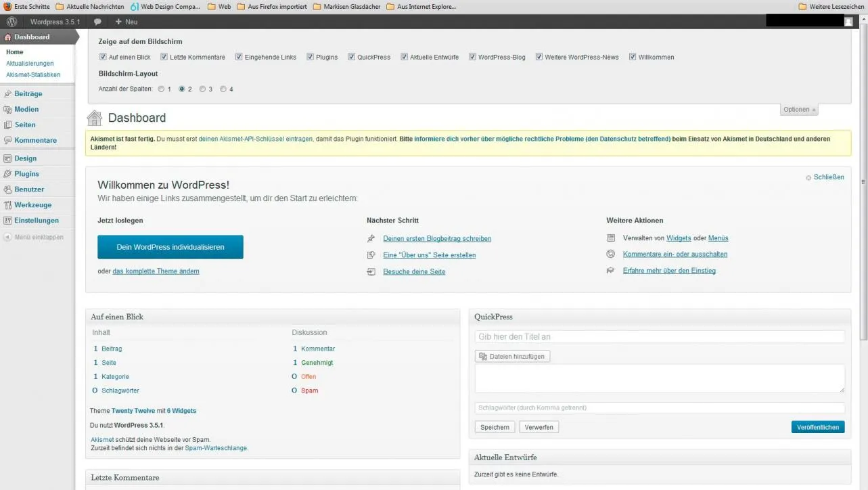The height and width of the screenshot is (490, 868).
Task: Uncheck the Willkommen checkbox
Action: (x=633, y=57)
